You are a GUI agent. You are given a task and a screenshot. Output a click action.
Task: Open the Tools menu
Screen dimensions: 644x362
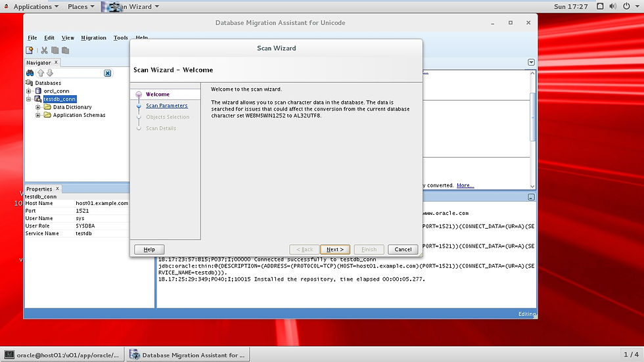point(121,37)
